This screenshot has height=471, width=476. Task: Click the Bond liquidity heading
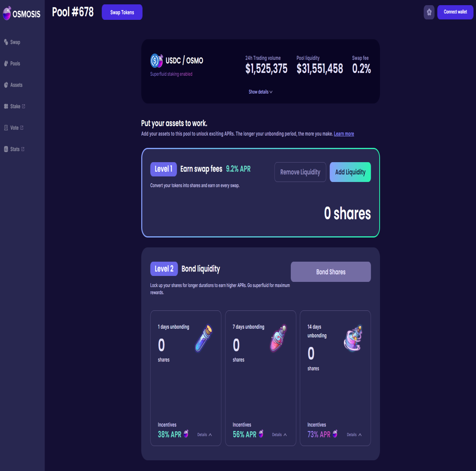(x=201, y=269)
